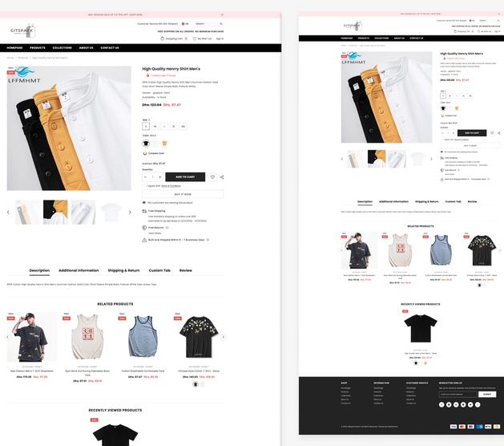Choose the yellow shirt color swatch
Viewport: 504px width, 446px height.
click(x=164, y=144)
